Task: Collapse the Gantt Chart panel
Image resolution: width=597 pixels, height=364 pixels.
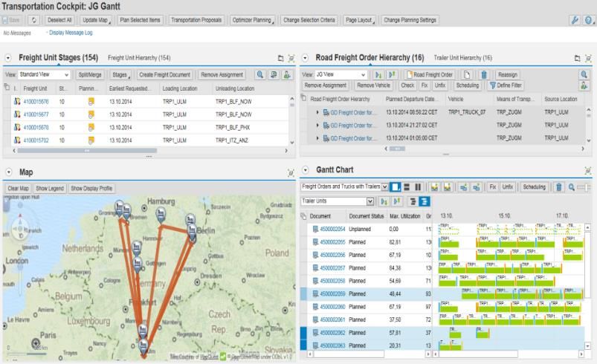Action: coord(305,170)
